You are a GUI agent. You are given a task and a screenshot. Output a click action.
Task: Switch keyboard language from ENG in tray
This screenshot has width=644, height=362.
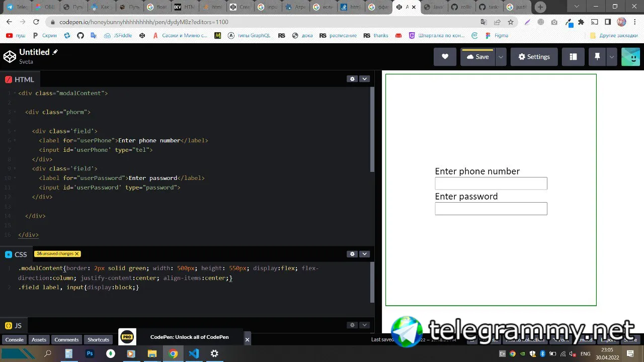tap(585, 354)
